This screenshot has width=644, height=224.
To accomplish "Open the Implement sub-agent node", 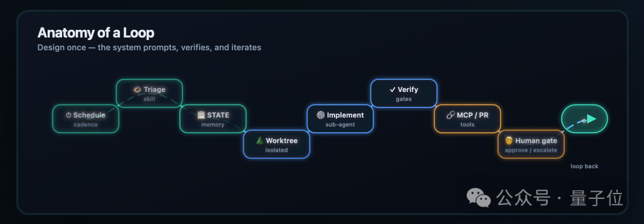I will 340,119.
